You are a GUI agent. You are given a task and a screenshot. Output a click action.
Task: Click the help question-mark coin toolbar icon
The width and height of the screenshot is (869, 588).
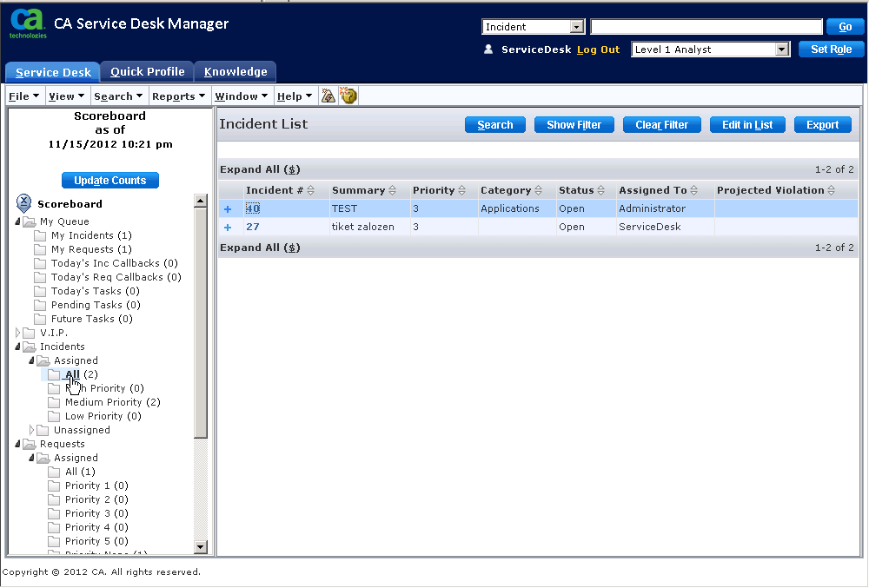pyautogui.click(x=348, y=96)
